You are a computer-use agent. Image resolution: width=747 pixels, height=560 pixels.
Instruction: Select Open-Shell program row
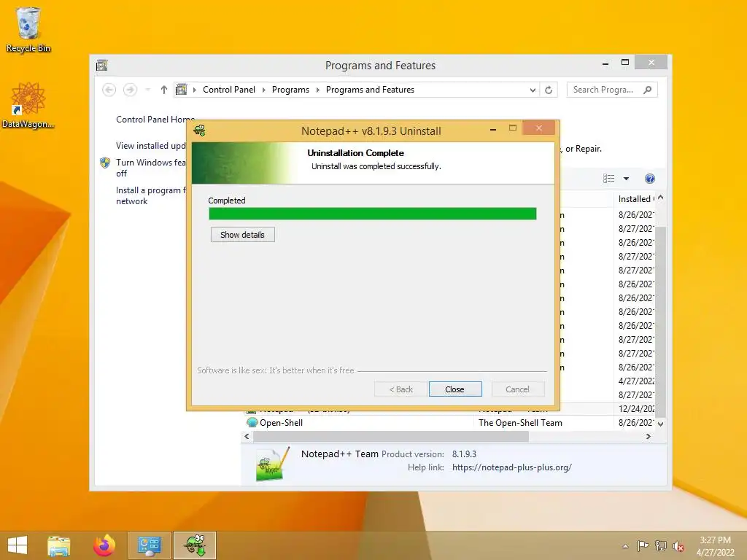coord(449,422)
